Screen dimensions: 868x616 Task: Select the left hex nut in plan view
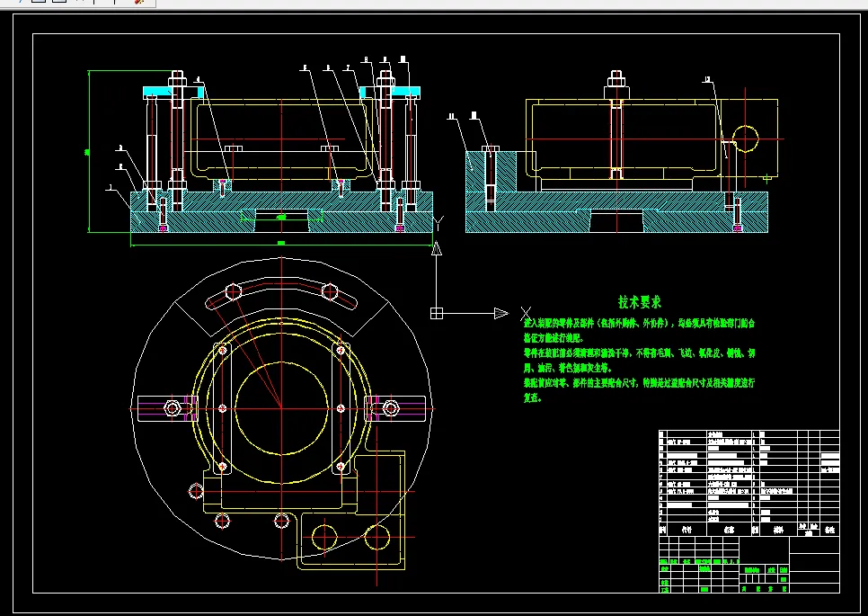click(173, 408)
